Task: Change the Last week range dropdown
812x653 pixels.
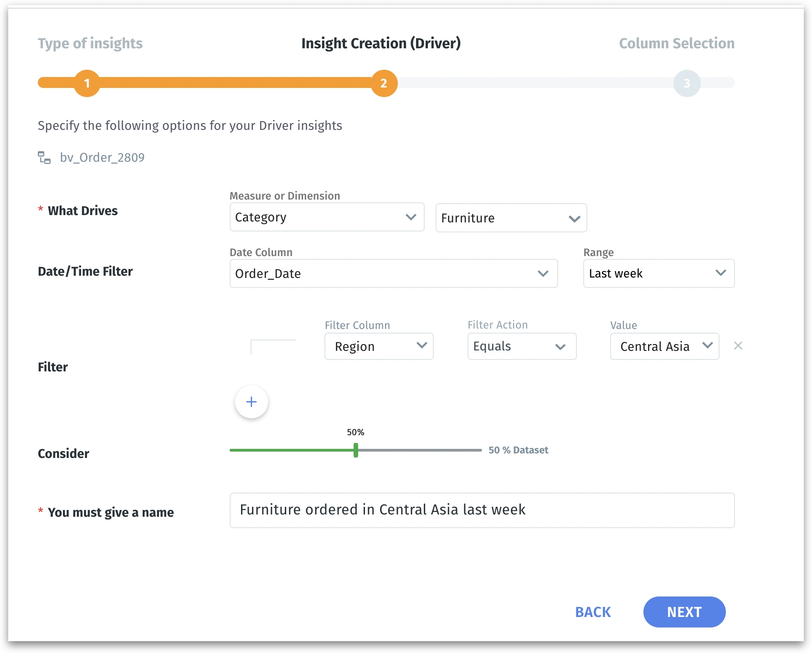Action: pos(658,274)
